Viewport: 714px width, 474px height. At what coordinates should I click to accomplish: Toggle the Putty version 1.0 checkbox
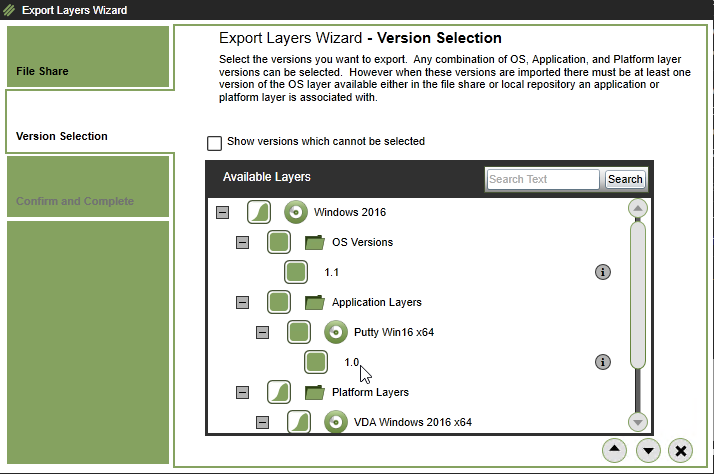(x=316, y=362)
